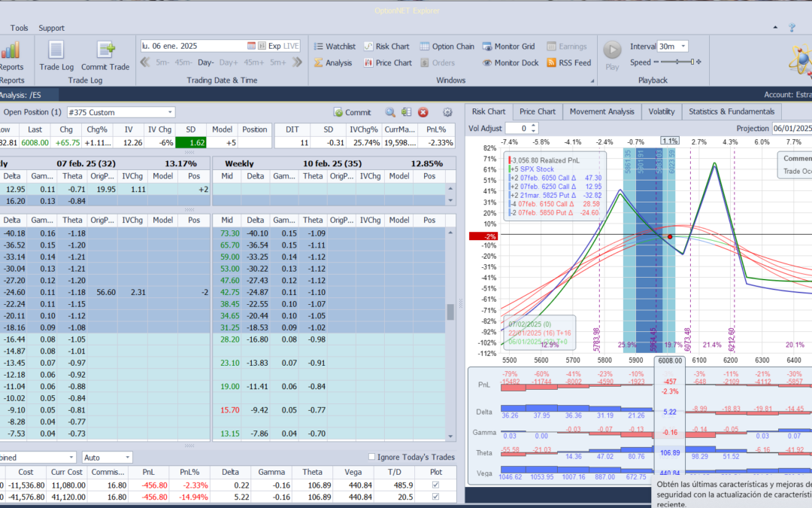Click the magnifier search icon beside Commit

click(x=390, y=112)
